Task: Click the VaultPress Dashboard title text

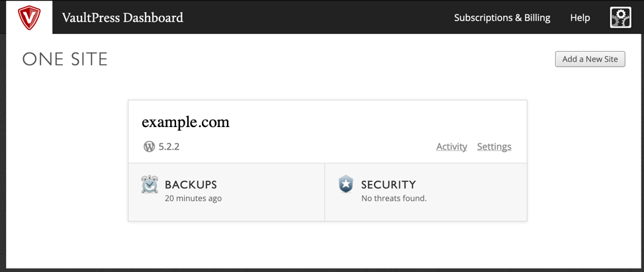Action: click(x=122, y=18)
